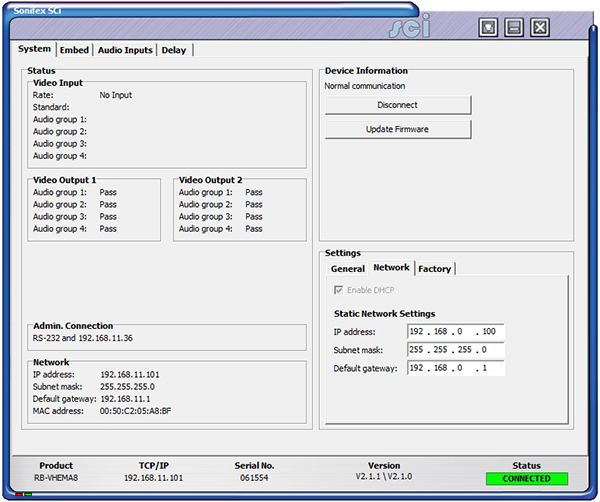600x502 pixels.
Task: Click the Network IP address value 192.168.11.101
Action: click(x=130, y=375)
